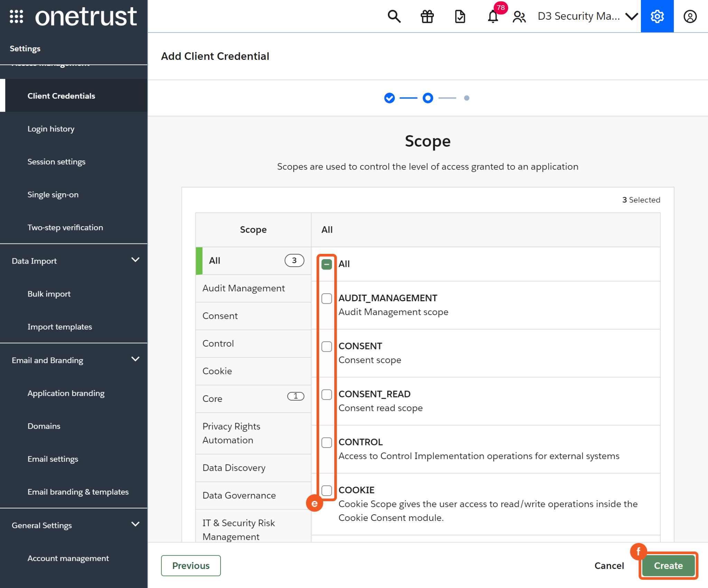Open the document checkmark tasks icon
Screen dimensions: 708x588
point(460,16)
